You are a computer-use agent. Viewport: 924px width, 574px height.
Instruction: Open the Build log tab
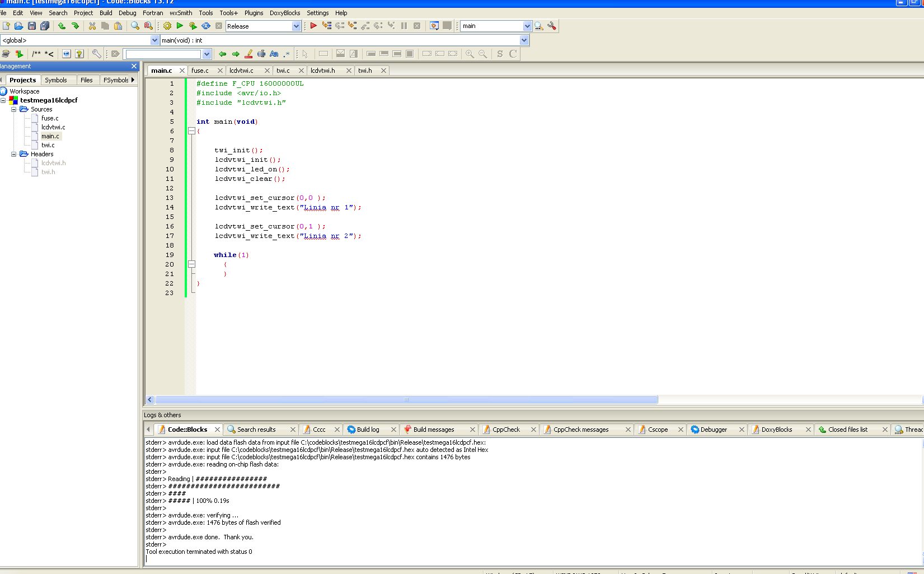(x=368, y=430)
